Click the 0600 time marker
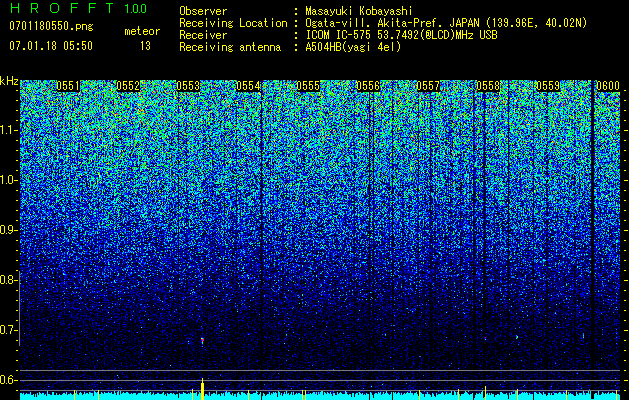Viewport: 629px width, 400px height. 608,86
